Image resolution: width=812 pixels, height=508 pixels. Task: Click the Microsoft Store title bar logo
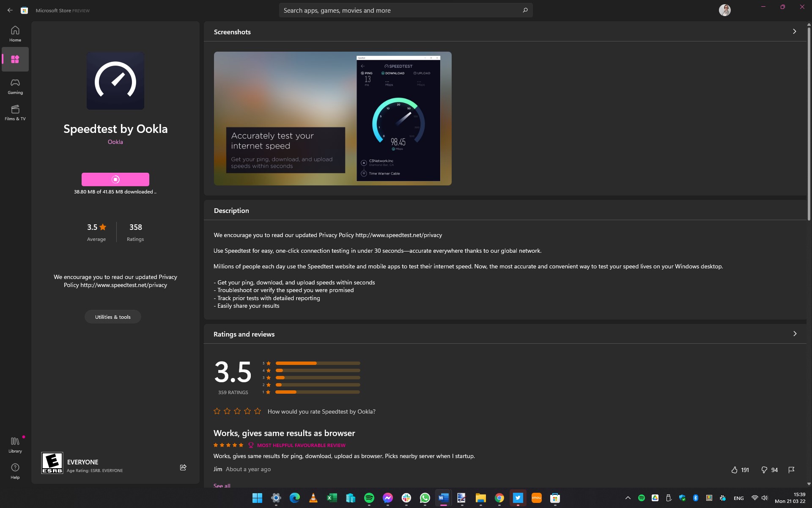click(25, 10)
